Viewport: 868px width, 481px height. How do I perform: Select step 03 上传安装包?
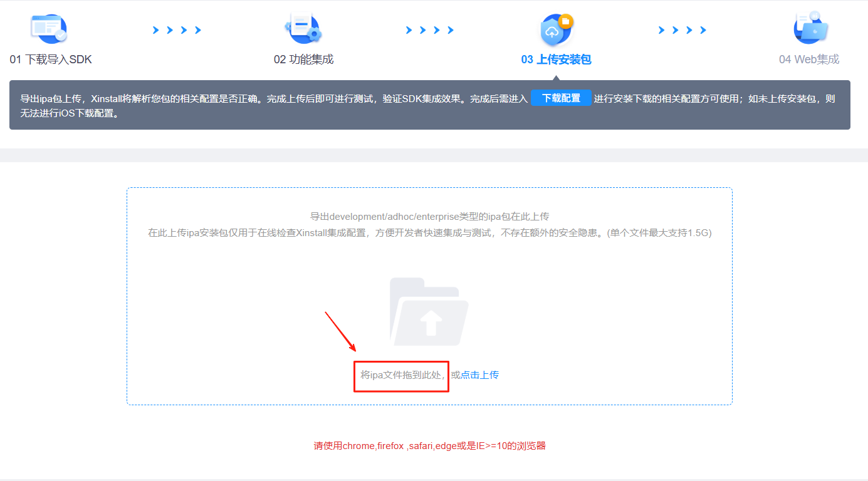(556, 59)
